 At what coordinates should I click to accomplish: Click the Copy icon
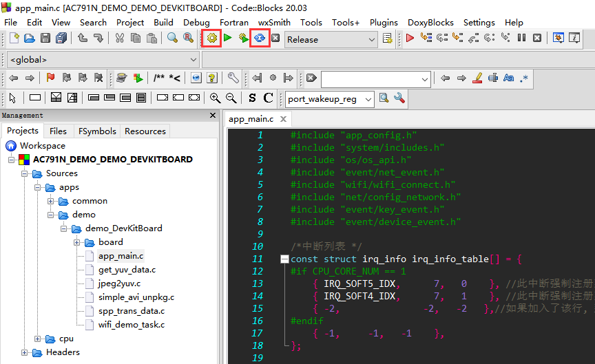136,38
